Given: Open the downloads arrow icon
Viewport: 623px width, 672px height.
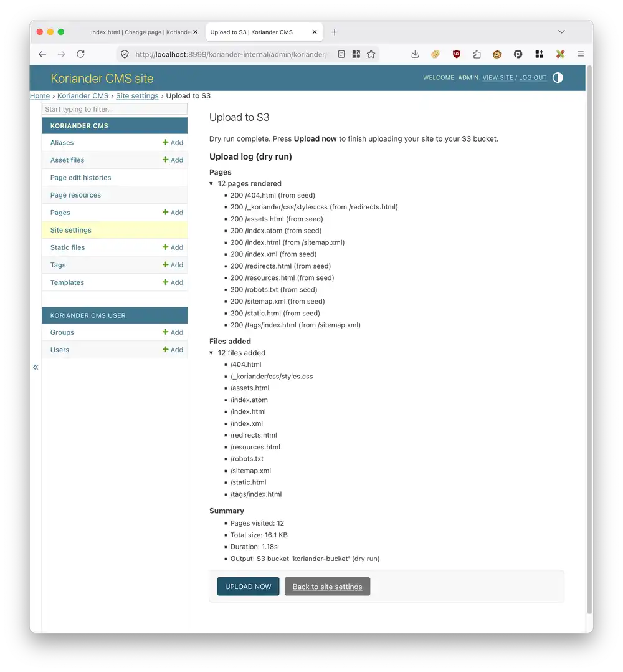Looking at the screenshot, I should (x=415, y=54).
